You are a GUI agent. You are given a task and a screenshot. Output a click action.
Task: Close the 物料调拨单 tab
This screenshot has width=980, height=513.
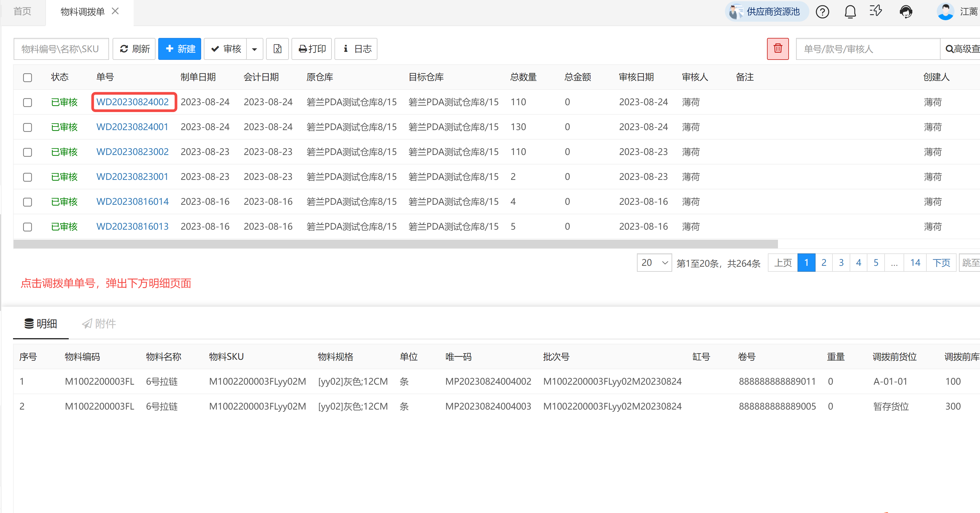click(115, 12)
